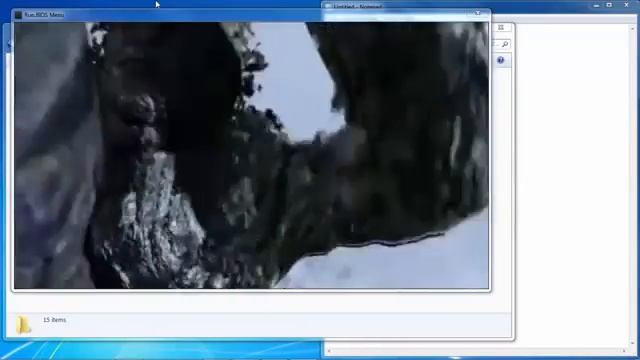The image size is (640, 360).
Task: Click inside the playing video image
Action: pyautogui.click(x=251, y=156)
